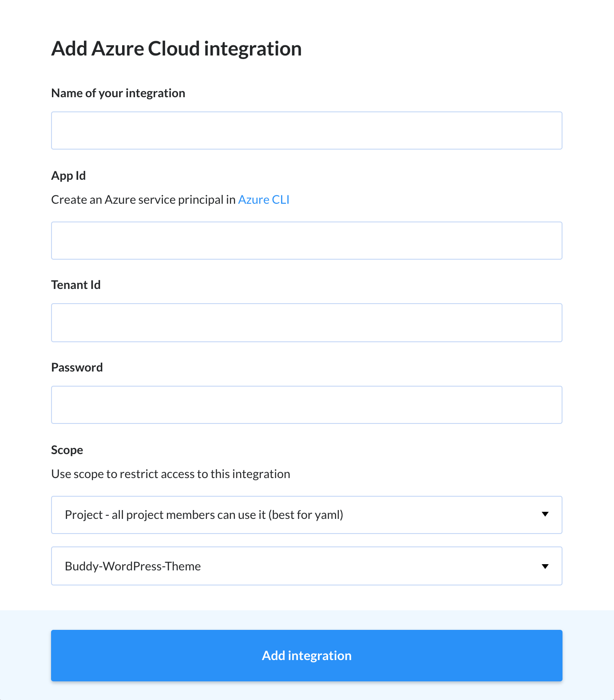Screen dimensions: 614x700
Task: Open the Buddy-WordPress-Theme project dropdown
Action: click(x=307, y=566)
